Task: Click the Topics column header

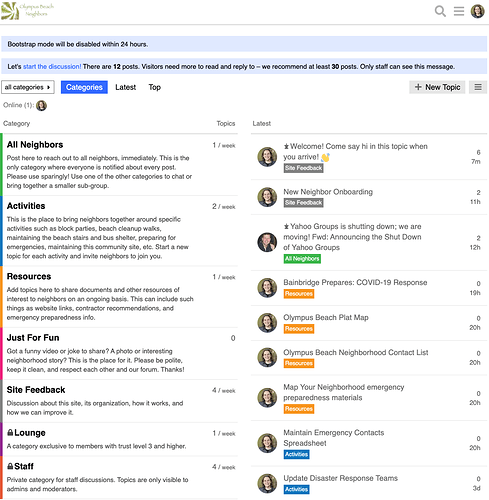Action: coord(226,123)
